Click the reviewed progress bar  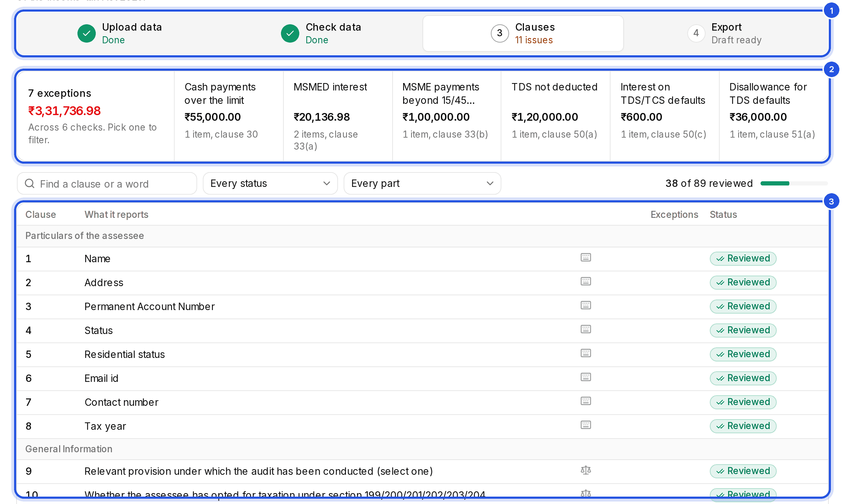(x=794, y=183)
